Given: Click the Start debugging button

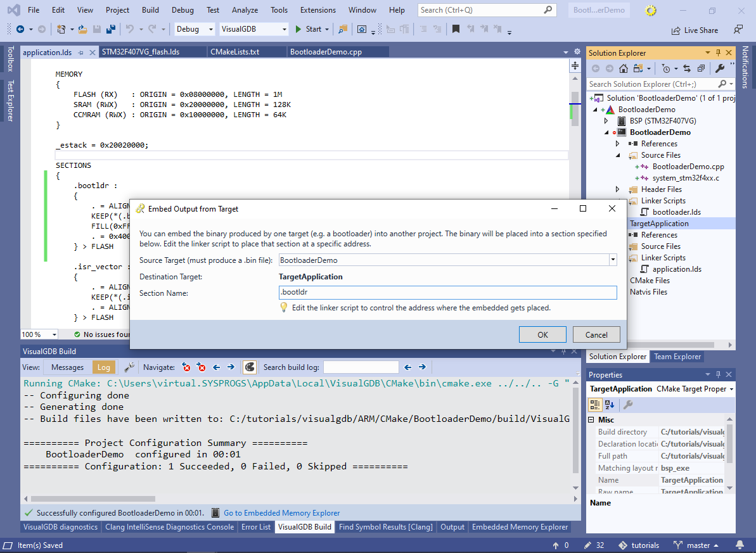Looking at the screenshot, I should pyautogui.click(x=308, y=29).
